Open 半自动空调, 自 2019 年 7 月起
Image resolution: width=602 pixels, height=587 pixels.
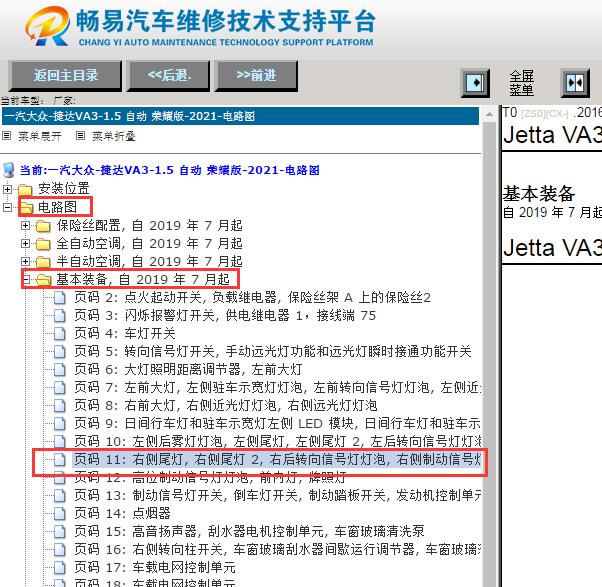[x=149, y=261]
